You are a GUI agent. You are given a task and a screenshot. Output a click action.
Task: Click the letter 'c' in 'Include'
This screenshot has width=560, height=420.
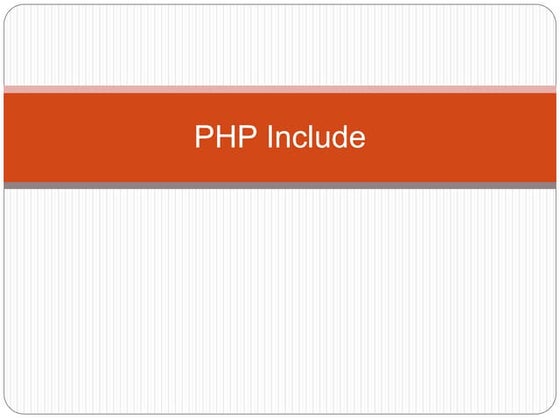coord(300,139)
